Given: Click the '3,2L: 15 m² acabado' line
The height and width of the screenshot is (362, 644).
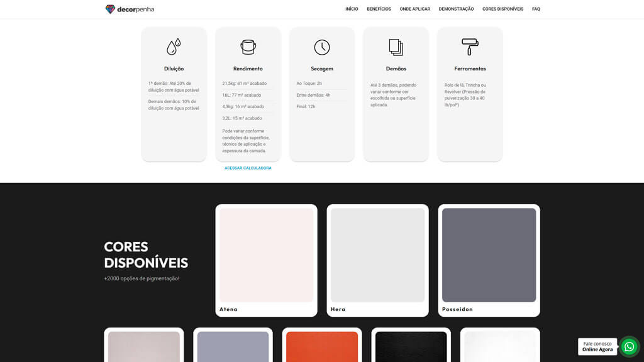Looking at the screenshot, I should (242, 118).
